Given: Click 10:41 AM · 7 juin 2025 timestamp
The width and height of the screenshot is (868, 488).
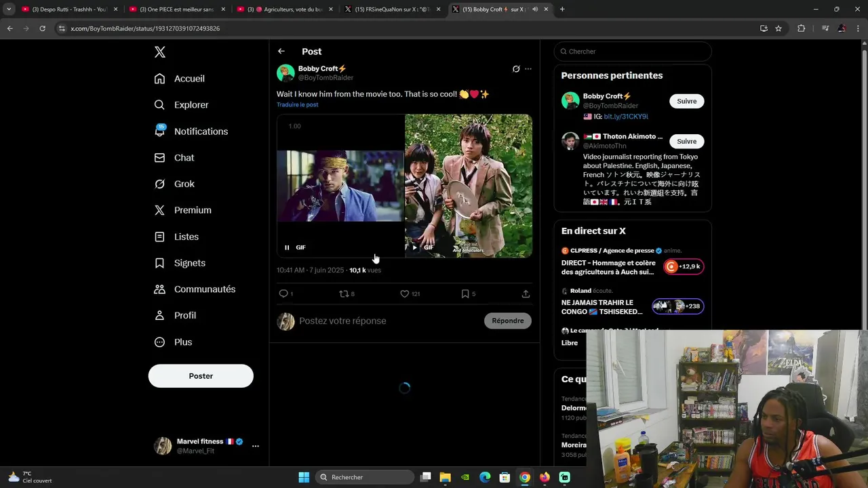Looking at the screenshot, I should tap(310, 270).
